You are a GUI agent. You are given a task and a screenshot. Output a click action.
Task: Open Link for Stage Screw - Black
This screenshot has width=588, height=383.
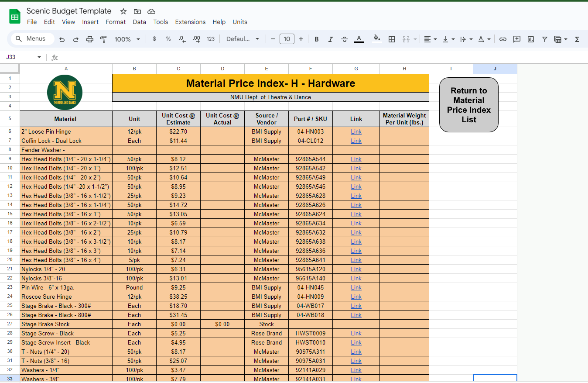356,333
